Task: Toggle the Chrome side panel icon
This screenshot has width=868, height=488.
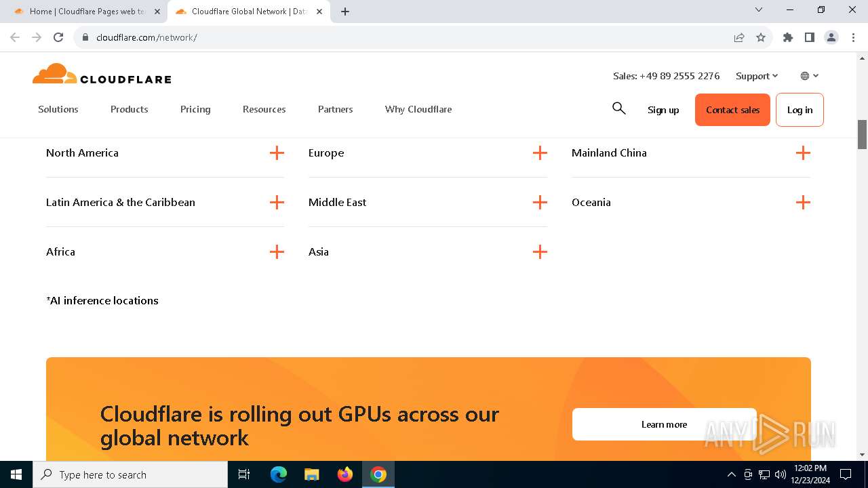Action: point(810,37)
